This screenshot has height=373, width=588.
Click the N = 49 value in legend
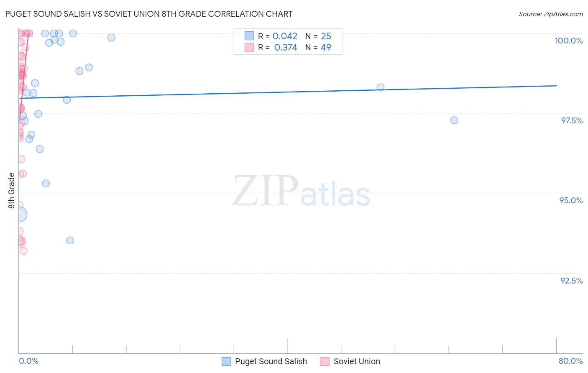(318, 47)
